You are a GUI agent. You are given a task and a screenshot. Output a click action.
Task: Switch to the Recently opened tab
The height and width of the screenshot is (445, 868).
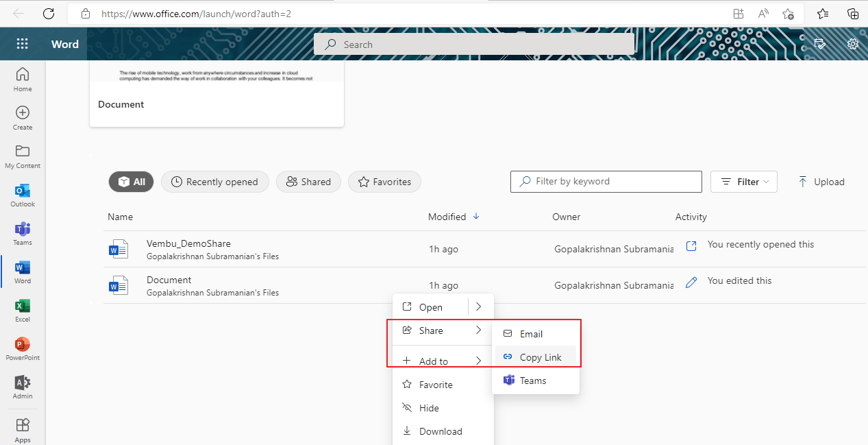[214, 182]
